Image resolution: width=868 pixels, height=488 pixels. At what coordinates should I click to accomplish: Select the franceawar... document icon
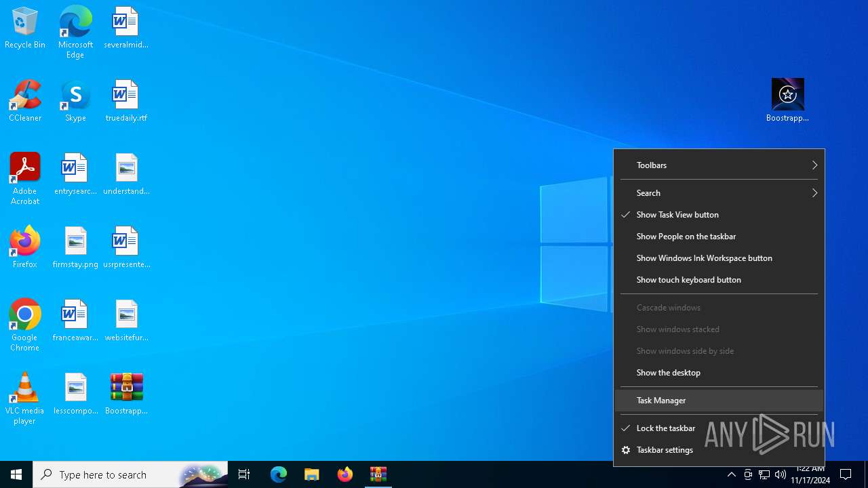pyautogui.click(x=75, y=321)
